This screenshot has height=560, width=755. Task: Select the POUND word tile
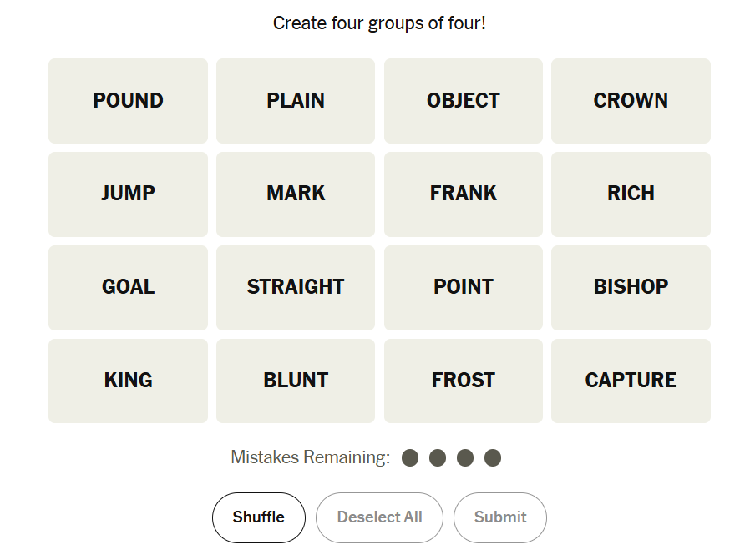click(128, 101)
